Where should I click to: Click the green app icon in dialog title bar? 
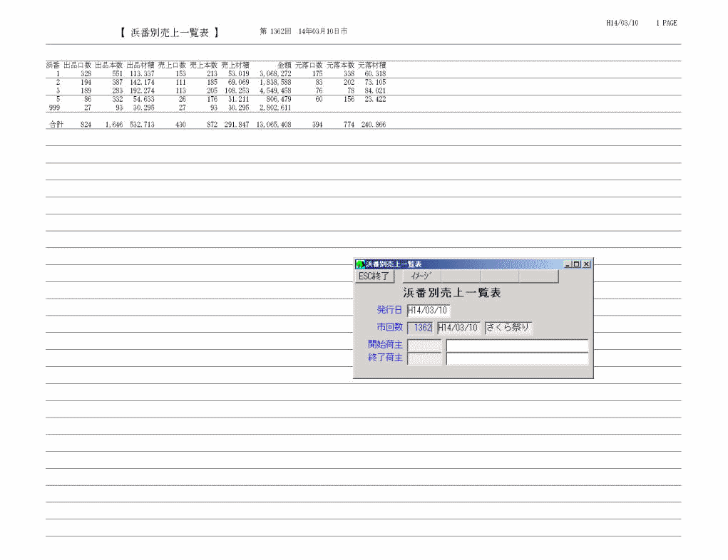point(360,264)
